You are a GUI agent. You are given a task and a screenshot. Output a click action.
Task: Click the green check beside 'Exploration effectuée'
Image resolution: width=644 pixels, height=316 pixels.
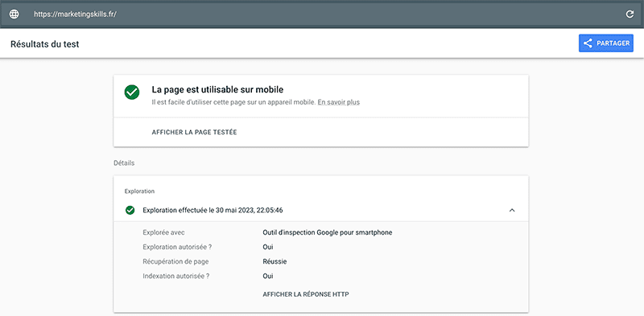[130, 210]
